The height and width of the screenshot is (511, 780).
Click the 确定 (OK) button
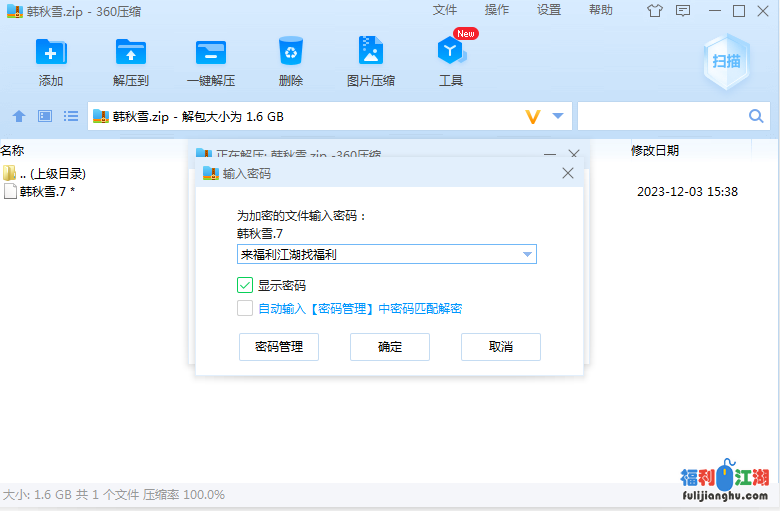point(390,347)
